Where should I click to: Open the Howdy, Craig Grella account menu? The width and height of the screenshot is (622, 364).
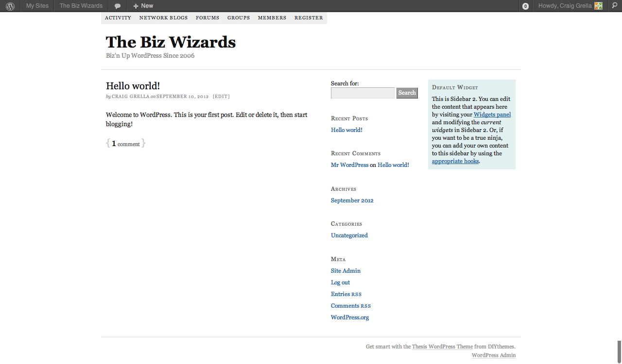(570, 6)
